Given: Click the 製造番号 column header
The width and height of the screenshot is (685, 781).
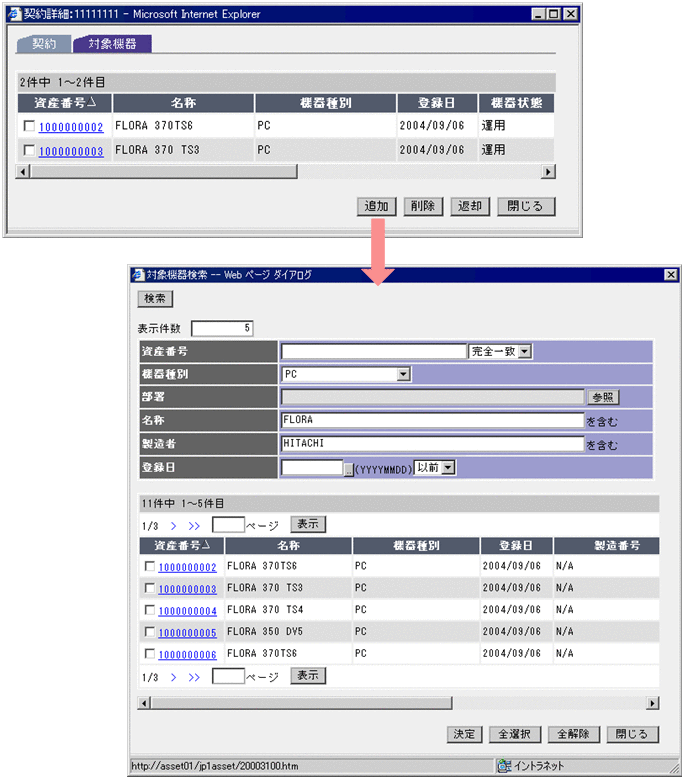Looking at the screenshot, I should click(x=606, y=546).
